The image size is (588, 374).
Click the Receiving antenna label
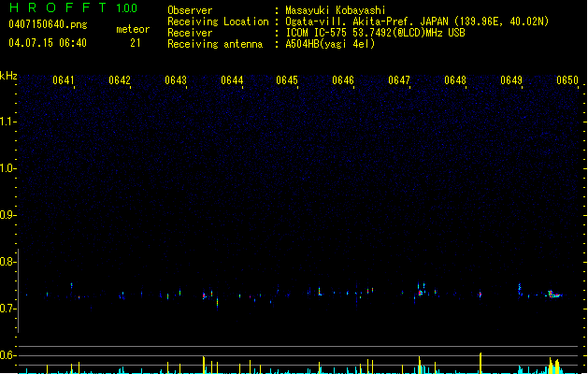click(215, 44)
